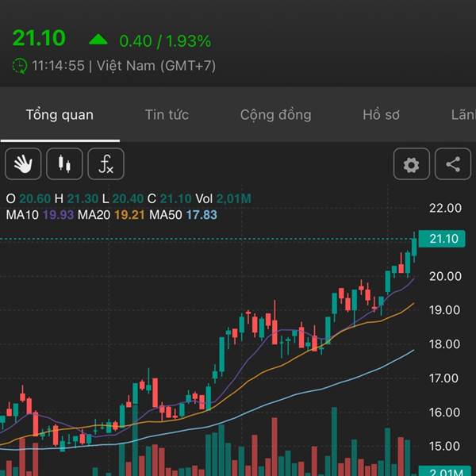Tap the open price O 20.60
Screen dimensions: 476x476
(x=29, y=199)
